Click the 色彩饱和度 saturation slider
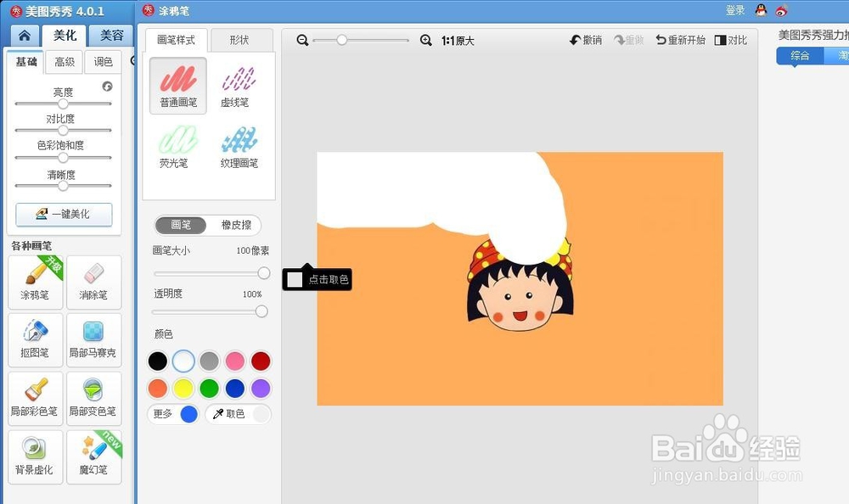Screen dimensions: 849x504 tap(64, 158)
